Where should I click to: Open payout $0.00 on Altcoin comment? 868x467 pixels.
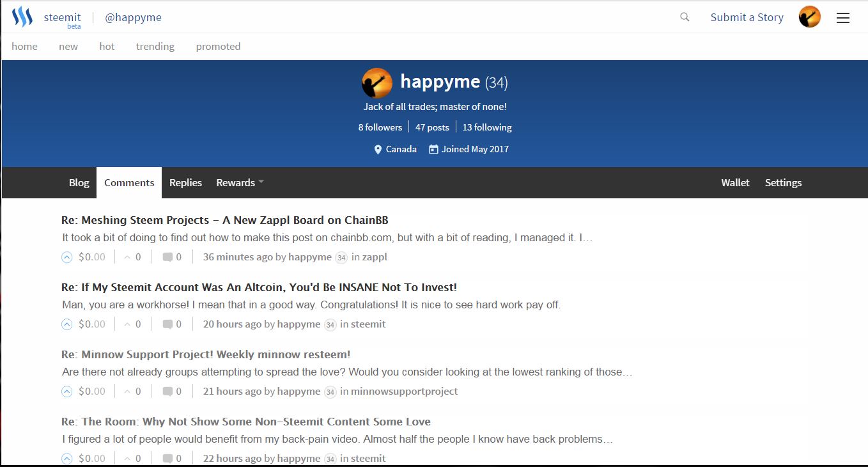[92, 324]
